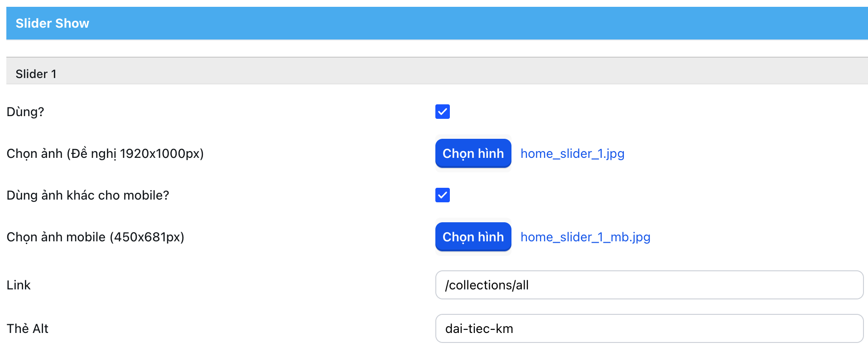Click the "/collections/all" text in Link field
The height and width of the screenshot is (352, 868).
coord(487,285)
